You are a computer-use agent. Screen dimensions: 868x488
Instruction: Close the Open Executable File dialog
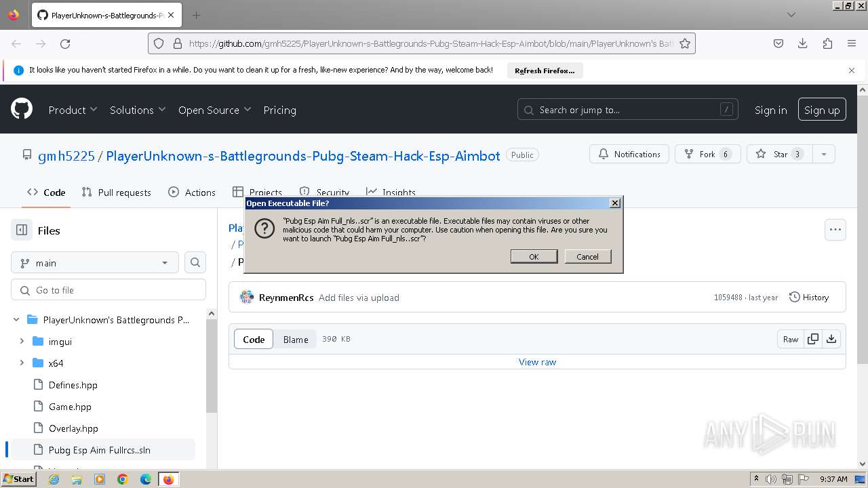[x=614, y=203]
